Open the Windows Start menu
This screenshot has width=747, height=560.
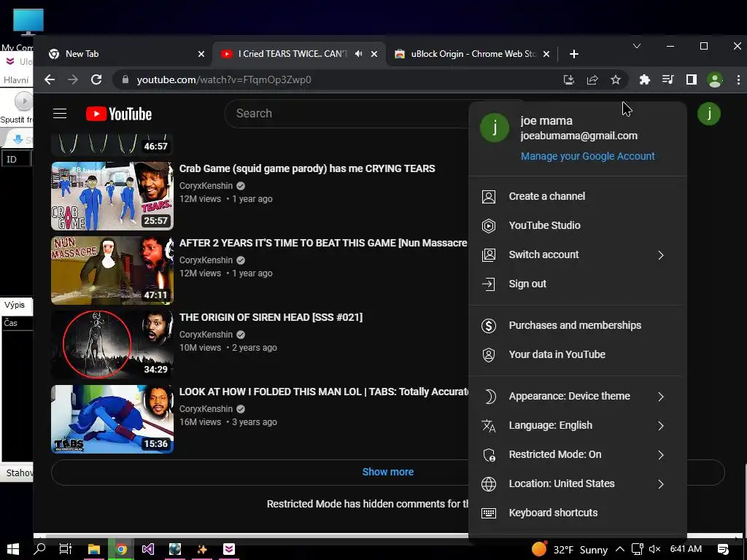(x=13, y=550)
